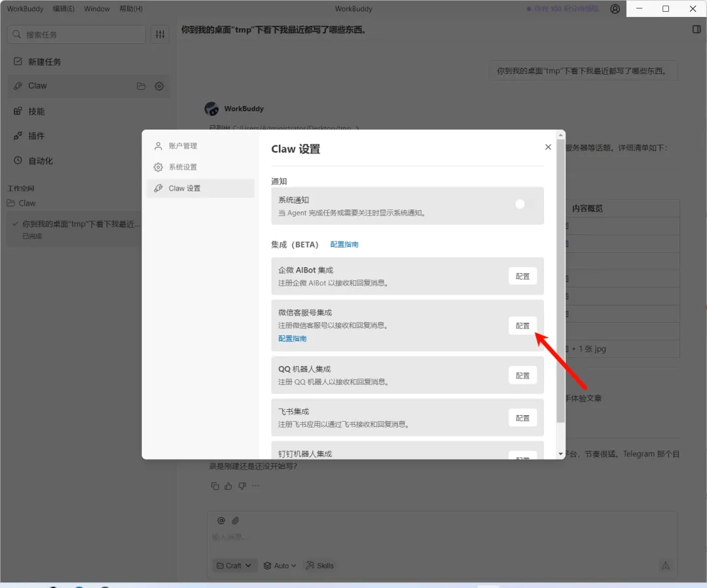Open 配置指南 link under 微信客服号集成

pyautogui.click(x=292, y=339)
